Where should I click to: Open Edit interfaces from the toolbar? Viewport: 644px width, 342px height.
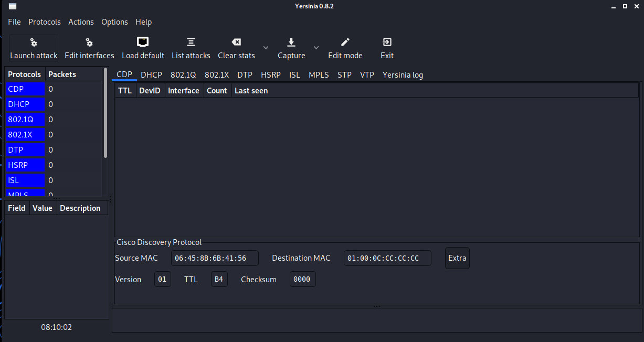point(89,48)
